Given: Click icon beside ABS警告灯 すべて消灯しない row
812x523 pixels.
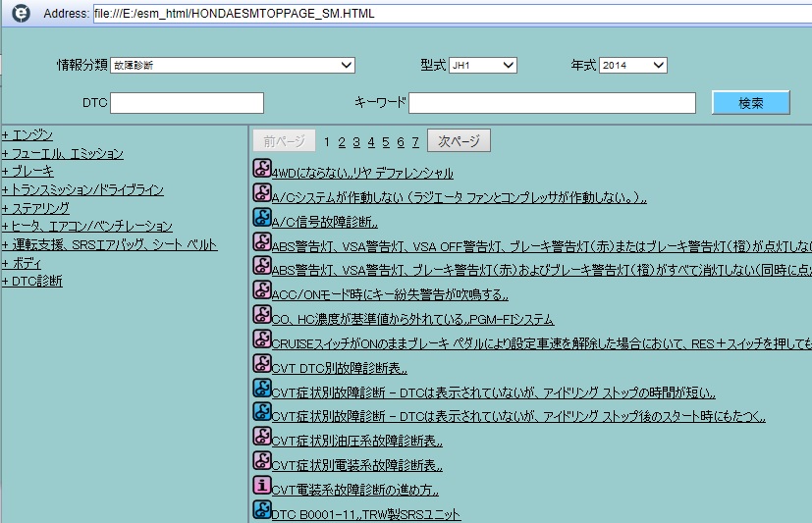Looking at the screenshot, I should pos(262,265).
